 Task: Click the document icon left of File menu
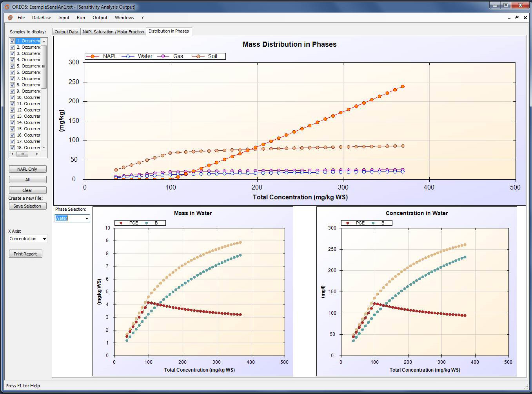tap(10, 18)
